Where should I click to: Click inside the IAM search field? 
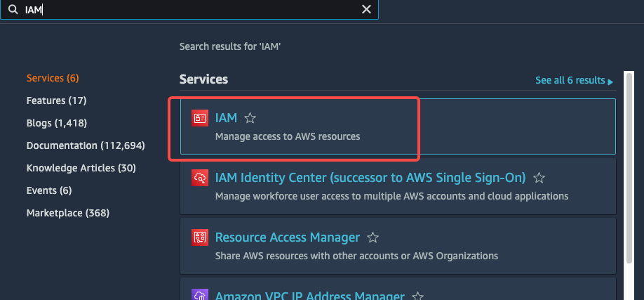point(189,9)
